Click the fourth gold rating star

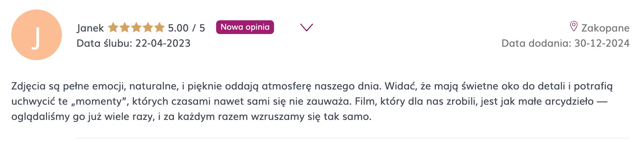click(148, 28)
